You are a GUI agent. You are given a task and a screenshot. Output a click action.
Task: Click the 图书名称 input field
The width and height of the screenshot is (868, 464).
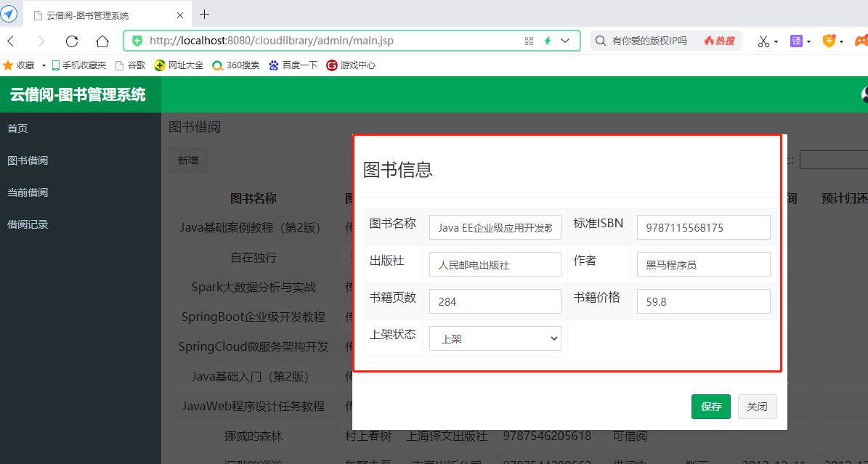tap(495, 227)
